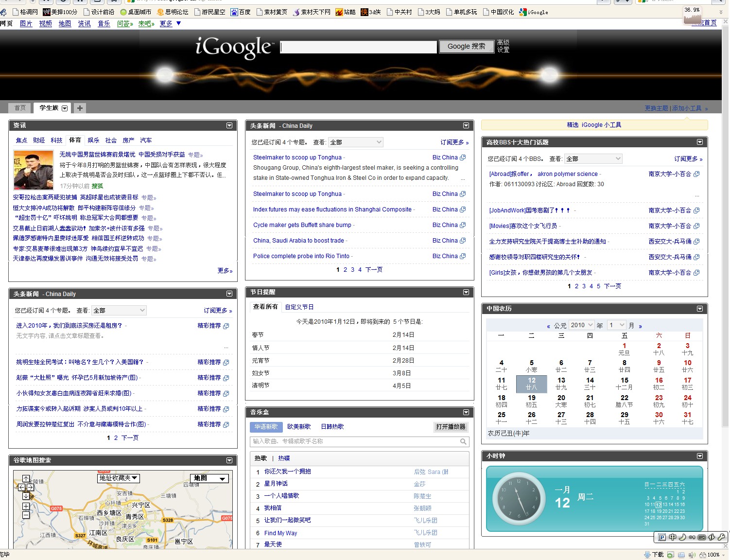Click the 打开播放器 button in music box
The width and height of the screenshot is (730, 560).
pos(451,427)
